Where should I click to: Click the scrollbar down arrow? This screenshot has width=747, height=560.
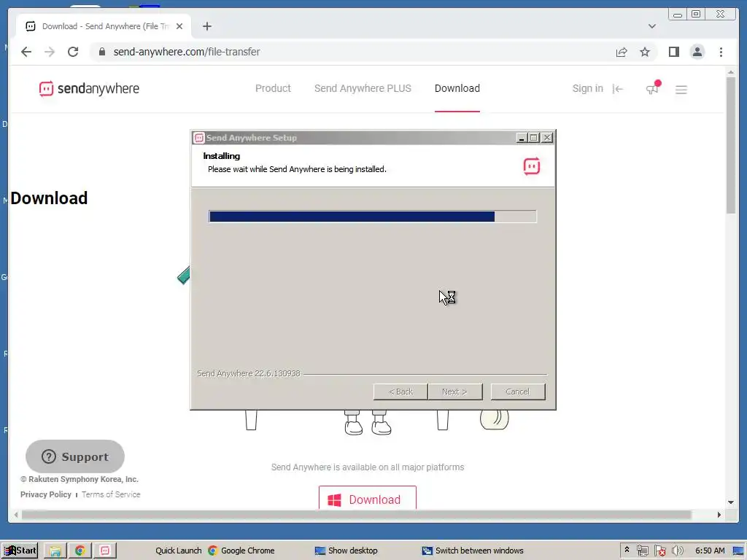[x=731, y=502]
